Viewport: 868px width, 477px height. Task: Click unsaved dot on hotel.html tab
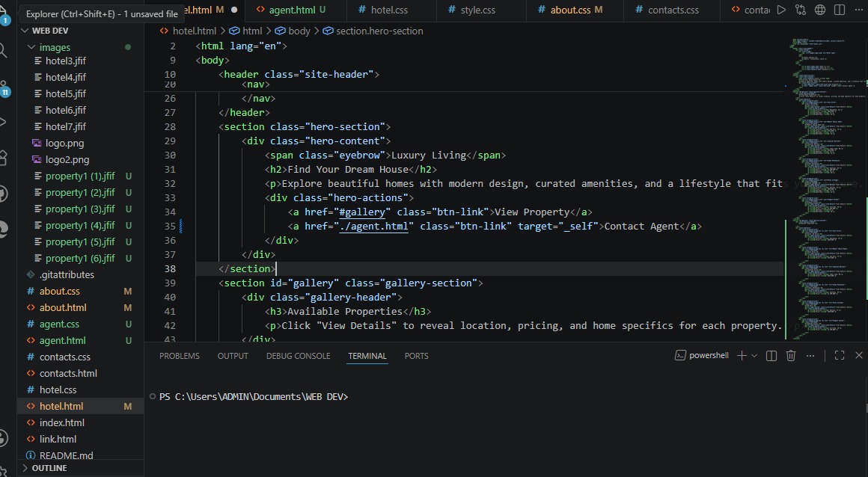tap(234, 10)
